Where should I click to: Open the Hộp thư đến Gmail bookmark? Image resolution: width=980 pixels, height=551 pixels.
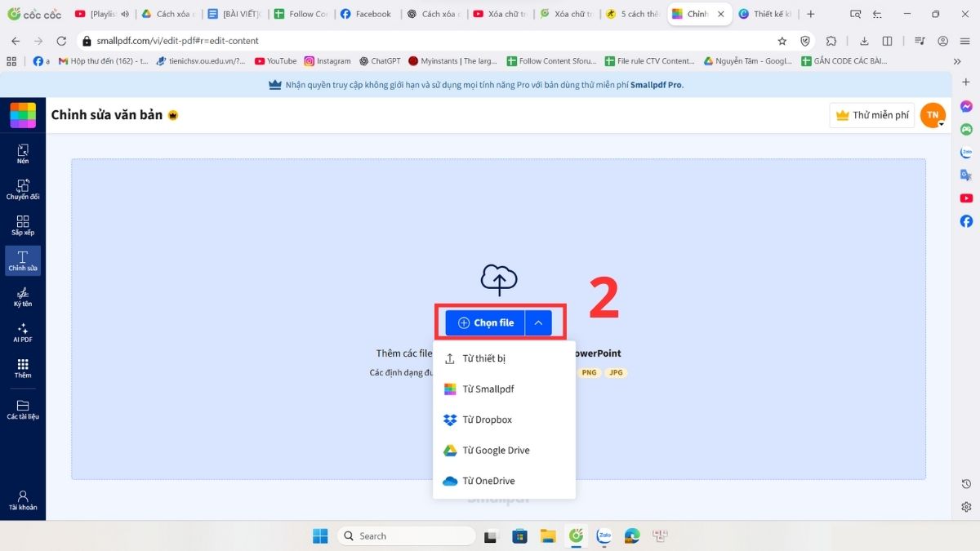103,61
